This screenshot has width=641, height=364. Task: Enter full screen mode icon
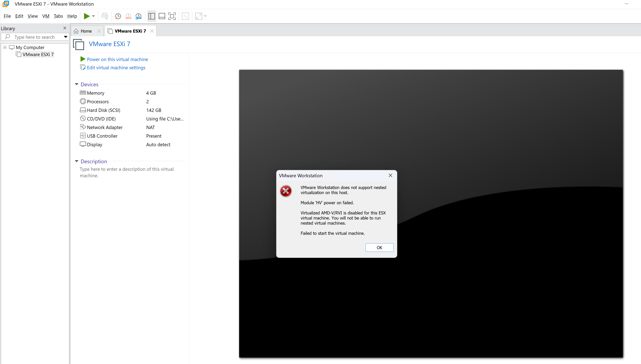point(172,16)
